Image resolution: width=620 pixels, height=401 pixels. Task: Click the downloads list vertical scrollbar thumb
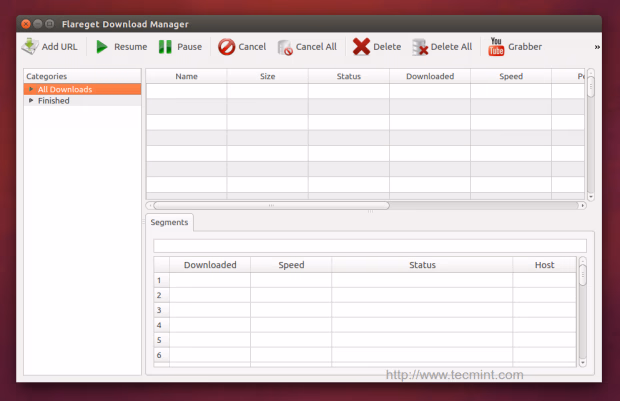[591, 87]
